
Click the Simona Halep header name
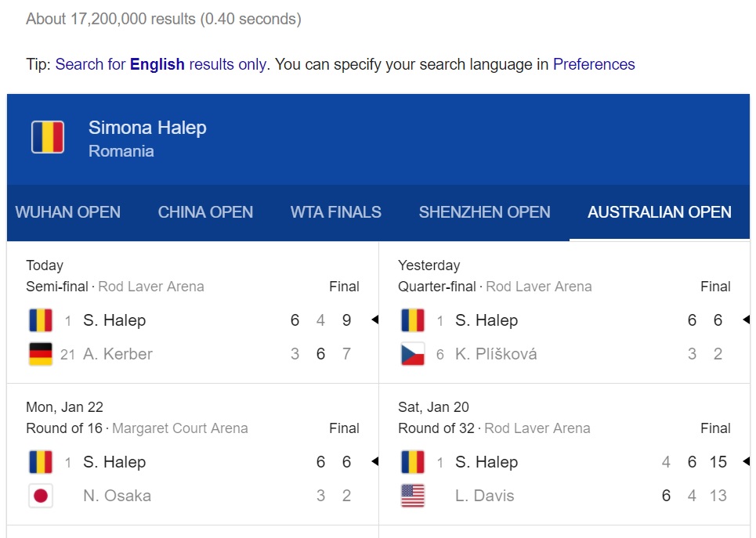[x=147, y=128]
